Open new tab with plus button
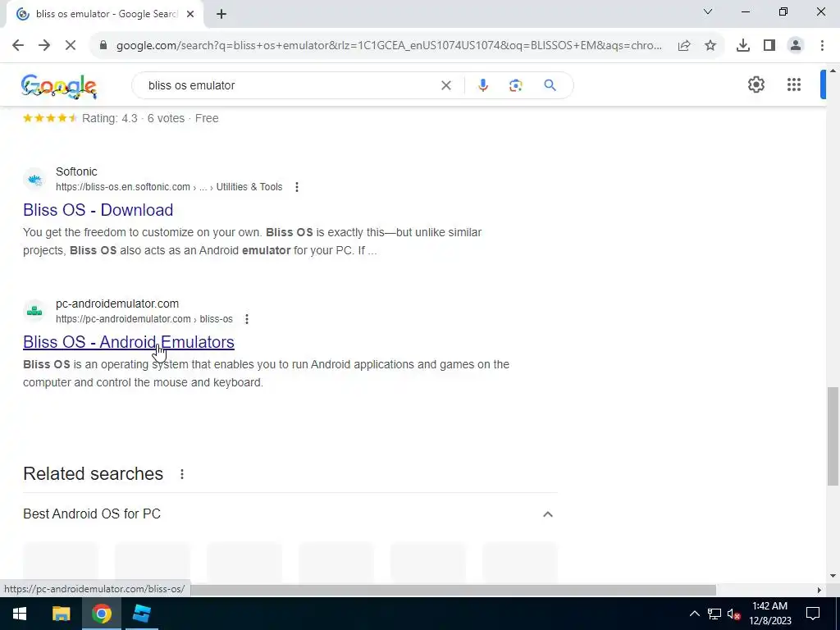The width and height of the screenshot is (840, 630). pyautogui.click(x=221, y=15)
